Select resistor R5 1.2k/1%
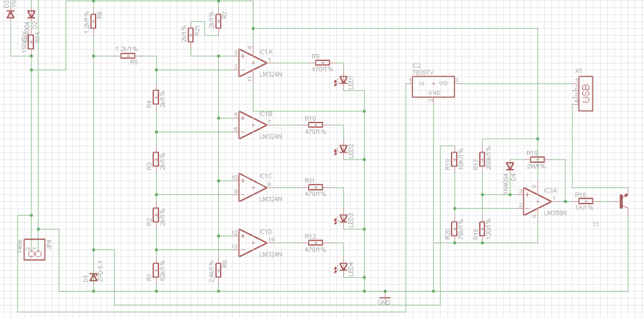The width and height of the screenshot is (644, 318). coord(128,56)
